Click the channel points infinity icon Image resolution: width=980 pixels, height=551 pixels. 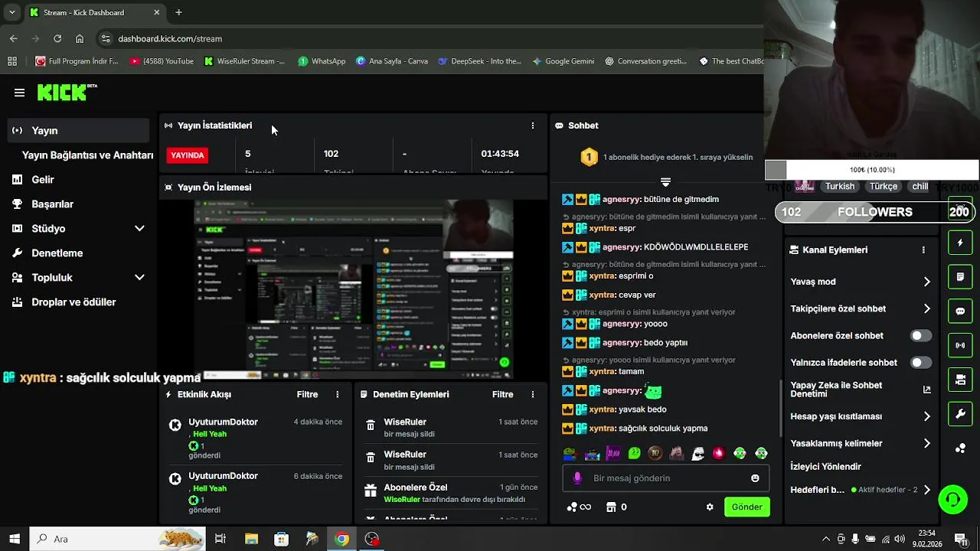pyautogui.click(x=579, y=507)
